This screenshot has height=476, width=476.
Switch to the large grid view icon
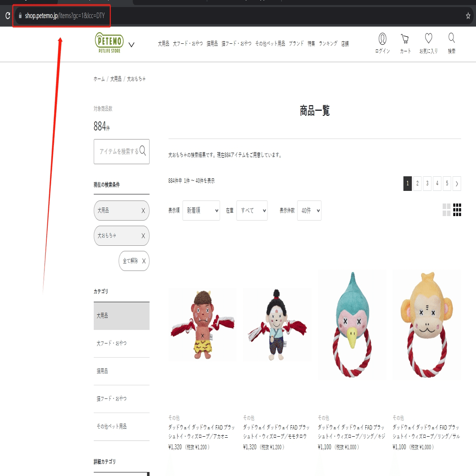[x=446, y=210]
